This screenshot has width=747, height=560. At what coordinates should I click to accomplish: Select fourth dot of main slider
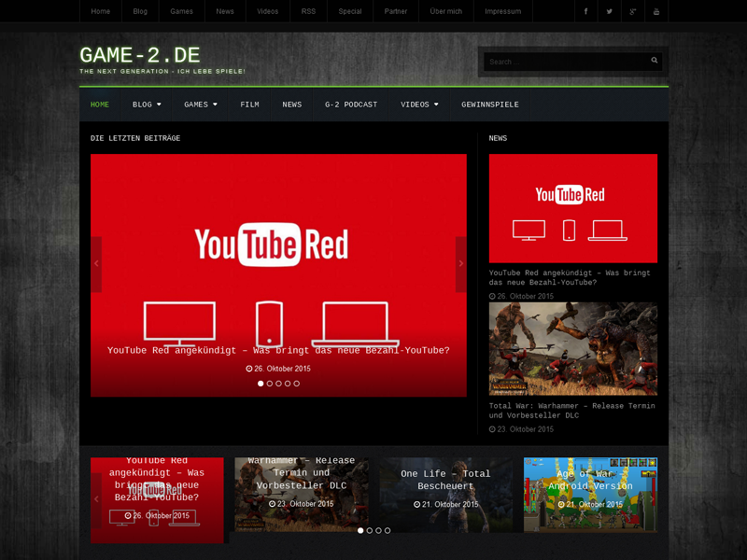coord(288,384)
